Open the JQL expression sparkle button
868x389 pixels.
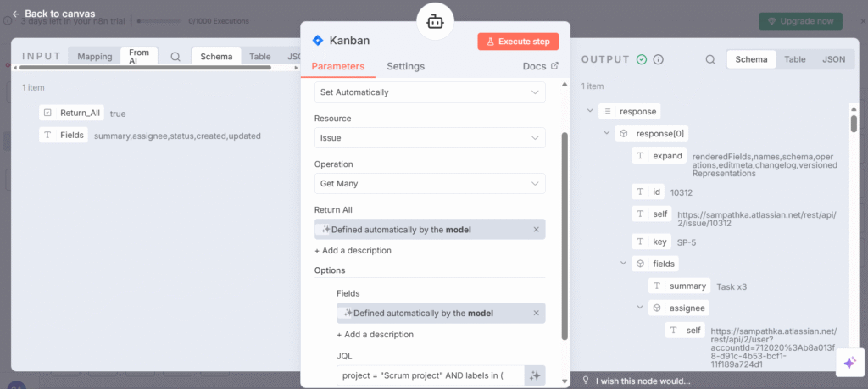[534, 375]
